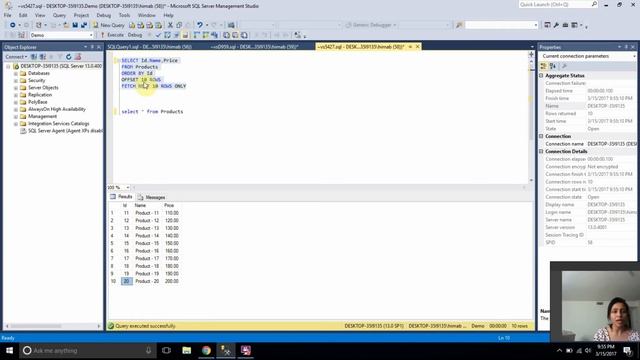Click the Open File folder icon
Image resolution: width=640 pixels, height=360 pixels.
(66, 25)
